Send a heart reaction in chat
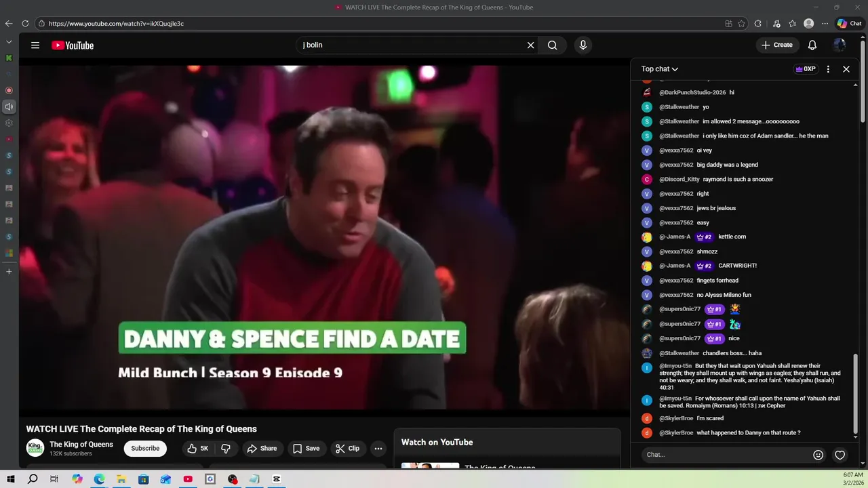The image size is (868, 488). click(840, 455)
